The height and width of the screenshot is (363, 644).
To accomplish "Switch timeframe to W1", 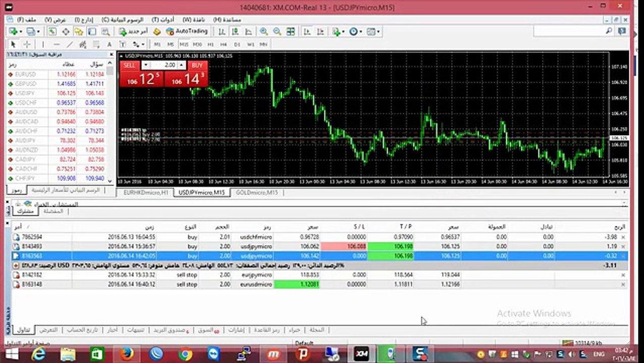I will [x=250, y=44].
